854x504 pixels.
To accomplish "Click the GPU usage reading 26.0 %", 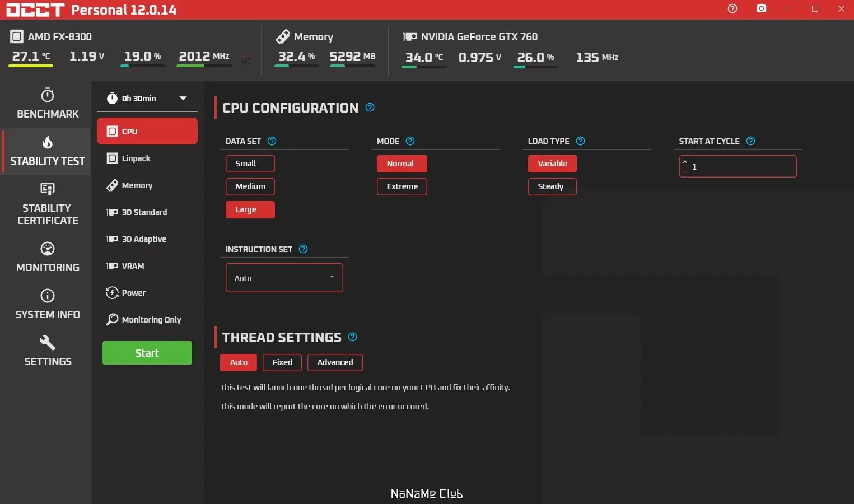I will pos(535,57).
